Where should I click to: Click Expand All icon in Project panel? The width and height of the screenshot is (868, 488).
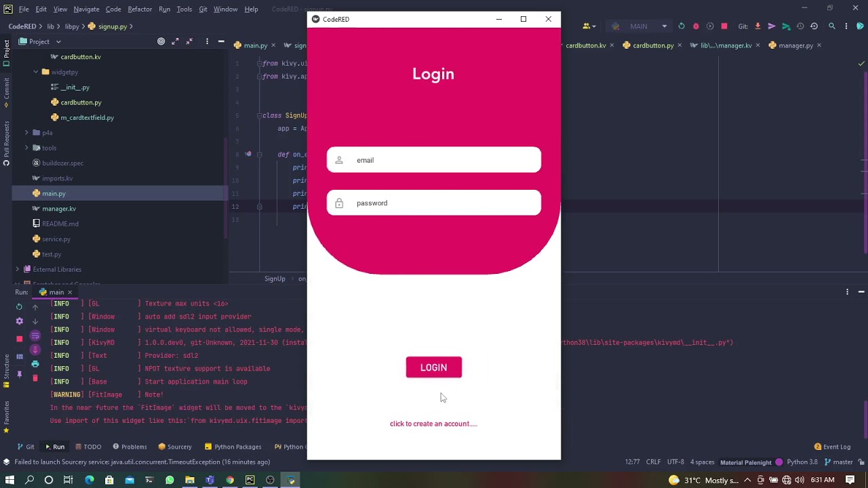(176, 41)
